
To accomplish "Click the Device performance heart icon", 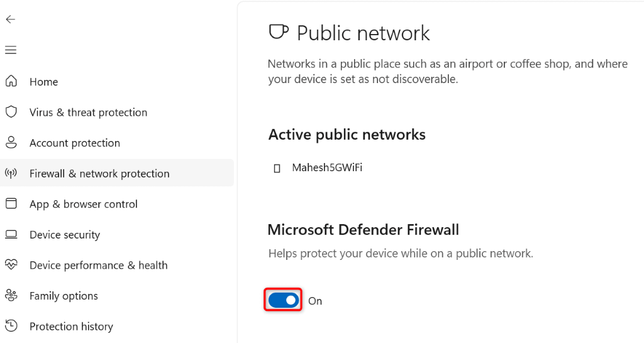I will [x=11, y=265].
